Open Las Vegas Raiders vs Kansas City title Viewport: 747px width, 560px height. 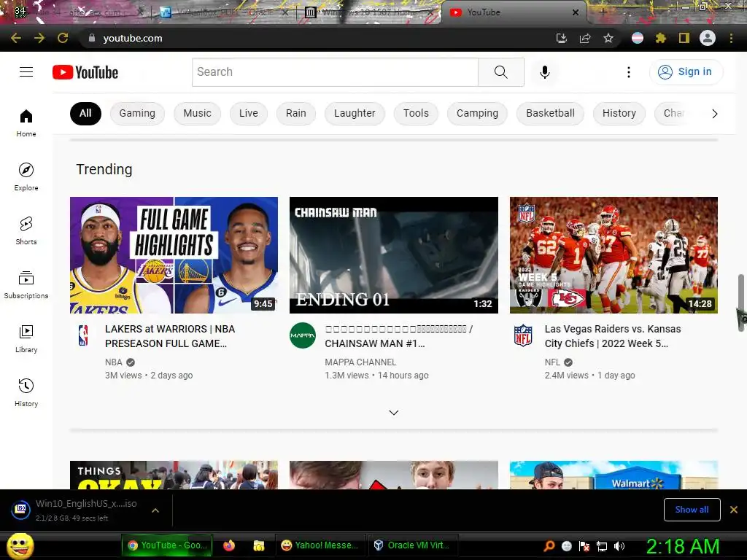(x=613, y=336)
